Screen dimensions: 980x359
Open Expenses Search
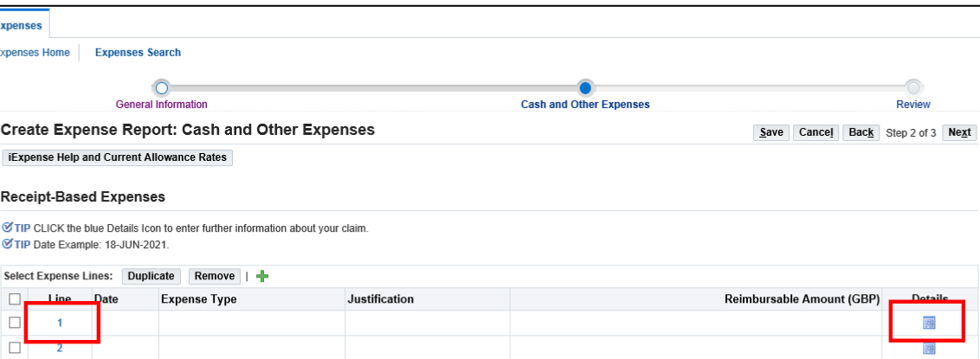pos(138,53)
